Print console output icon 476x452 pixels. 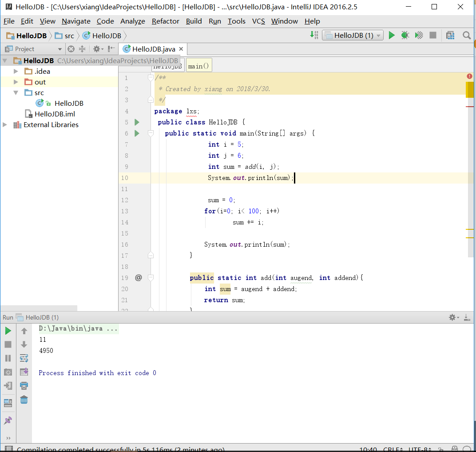pyautogui.click(x=24, y=386)
